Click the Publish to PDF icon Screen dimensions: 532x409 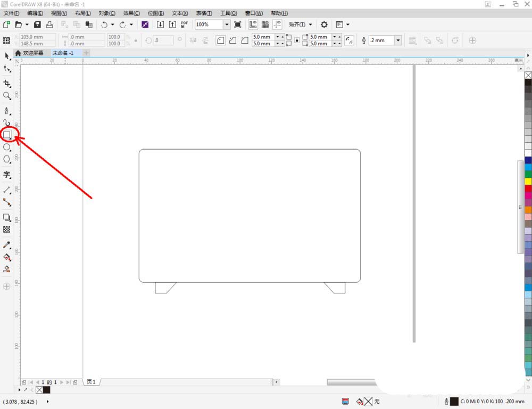(x=184, y=24)
